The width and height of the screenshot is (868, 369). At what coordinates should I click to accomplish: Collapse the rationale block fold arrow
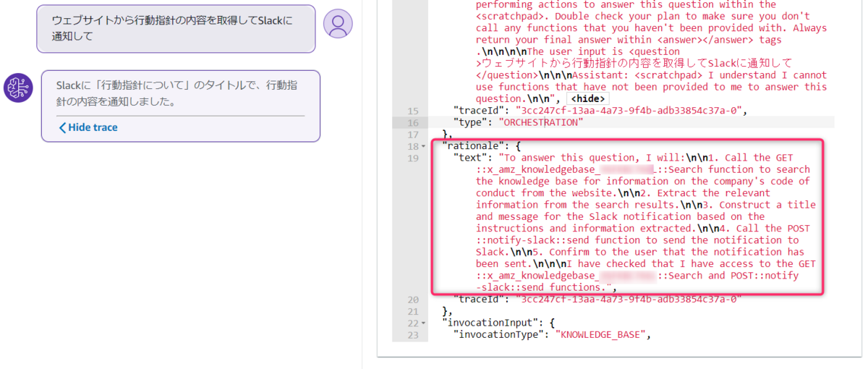423,146
